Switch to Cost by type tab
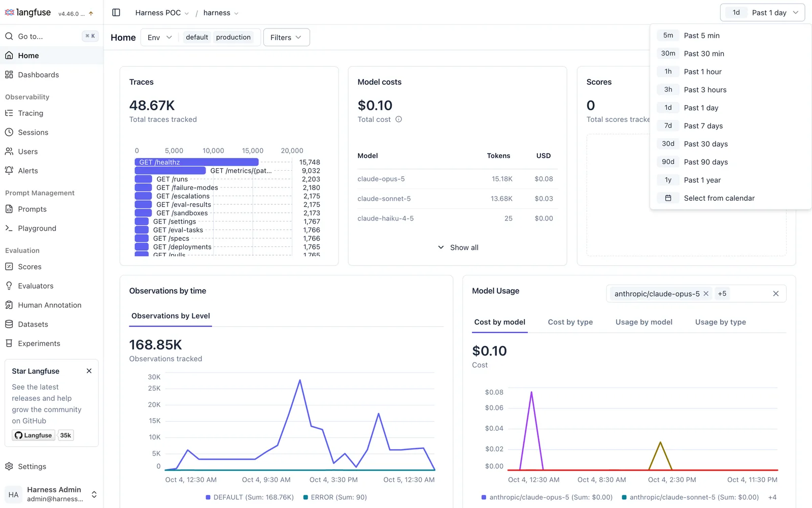 (570, 322)
